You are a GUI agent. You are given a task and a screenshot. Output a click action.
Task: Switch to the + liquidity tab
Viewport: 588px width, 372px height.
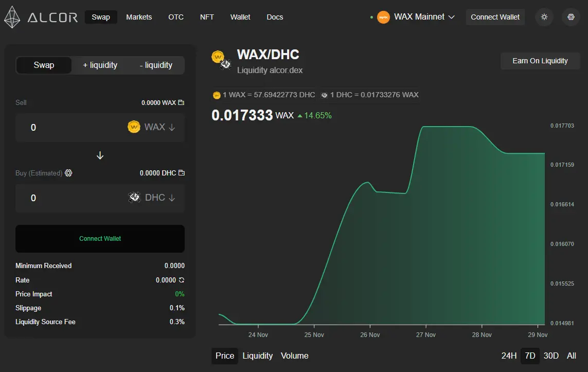[x=100, y=65]
